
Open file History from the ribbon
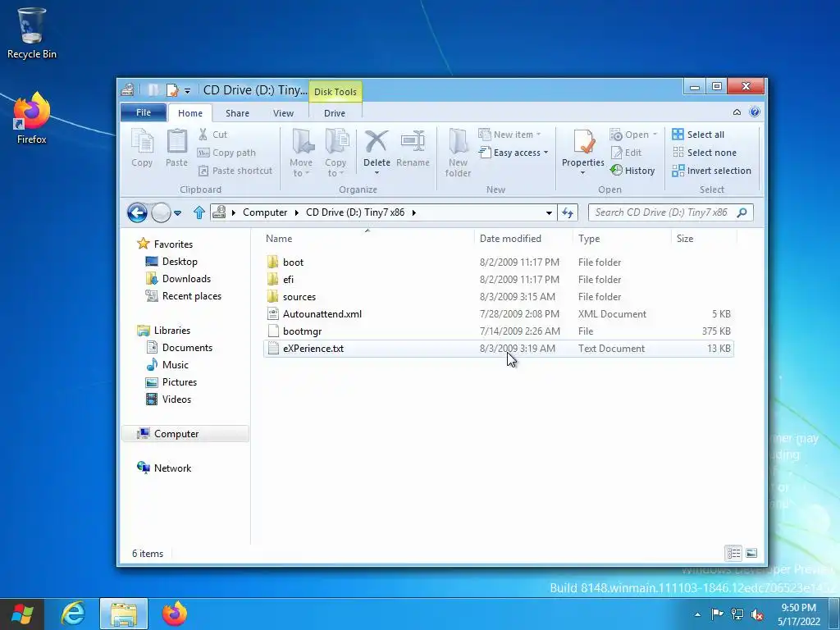[x=632, y=171]
